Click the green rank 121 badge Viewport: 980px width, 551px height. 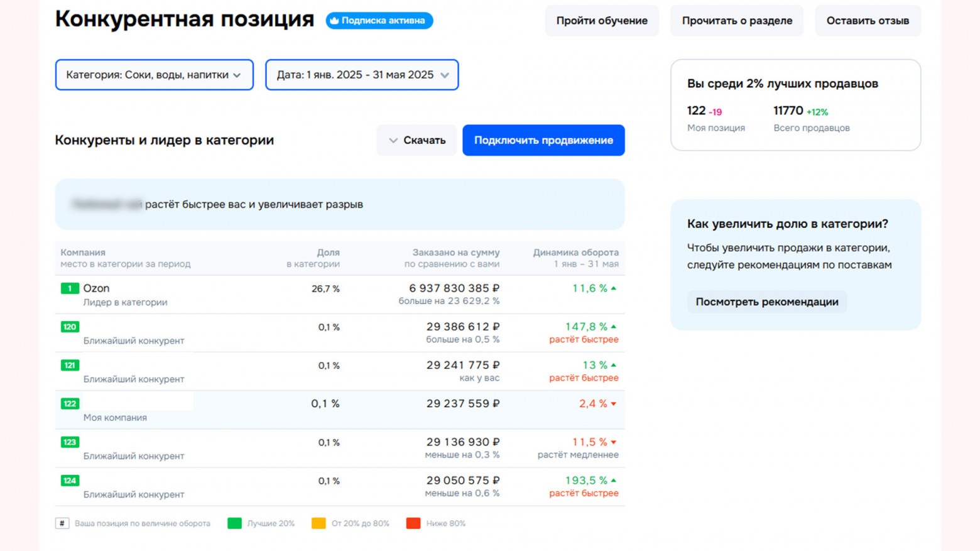click(70, 365)
